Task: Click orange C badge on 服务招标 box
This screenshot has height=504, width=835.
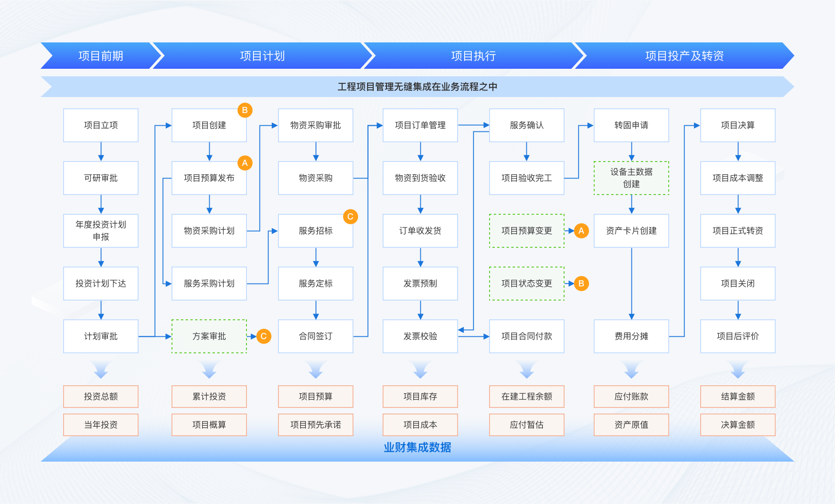Action: click(x=350, y=217)
